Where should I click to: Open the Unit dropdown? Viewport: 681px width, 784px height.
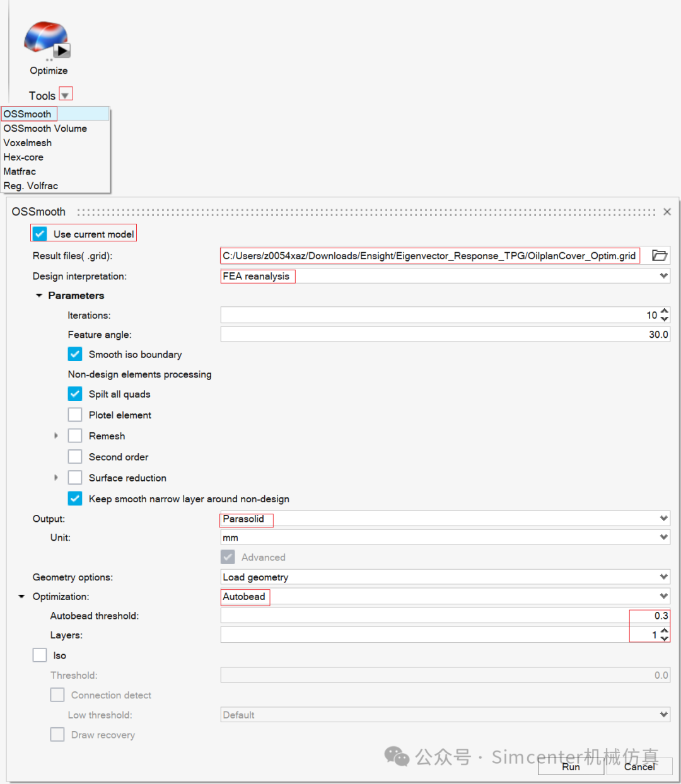[445, 538]
